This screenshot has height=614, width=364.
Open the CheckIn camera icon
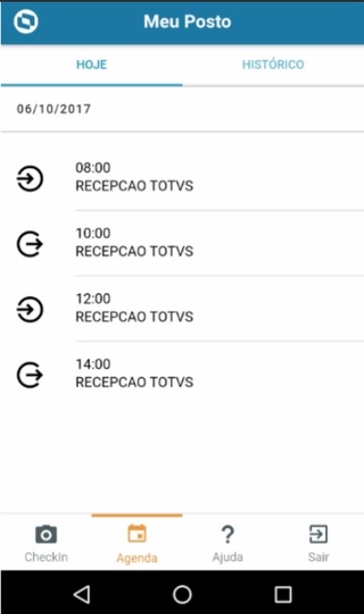click(x=46, y=534)
